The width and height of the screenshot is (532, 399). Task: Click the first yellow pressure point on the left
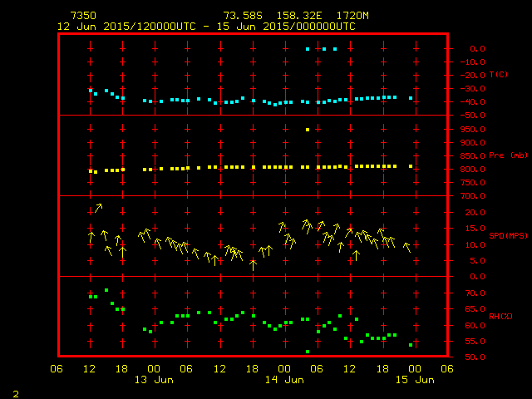click(x=91, y=171)
